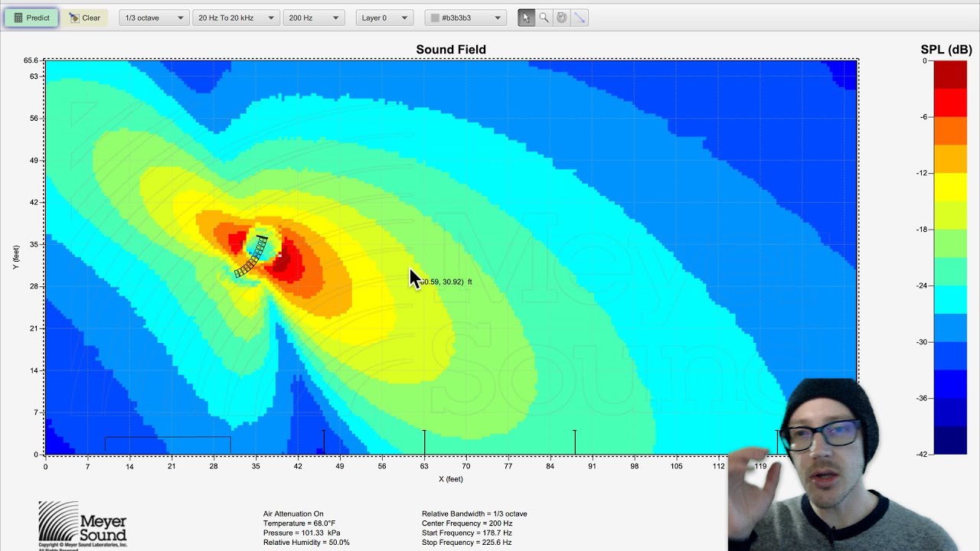Image resolution: width=980 pixels, height=551 pixels.
Task: Click the loudspeaker array in the sound field
Action: coord(252,256)
